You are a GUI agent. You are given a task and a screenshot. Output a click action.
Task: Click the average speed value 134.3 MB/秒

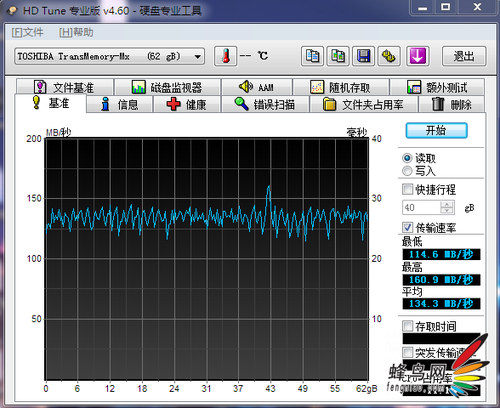click(441, 304)
